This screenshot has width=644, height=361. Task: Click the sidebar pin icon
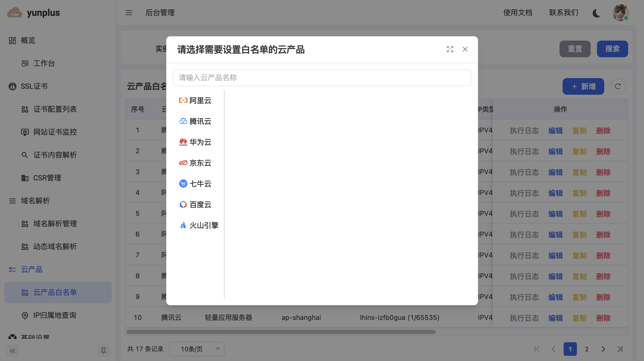click(x=103, y=351)
